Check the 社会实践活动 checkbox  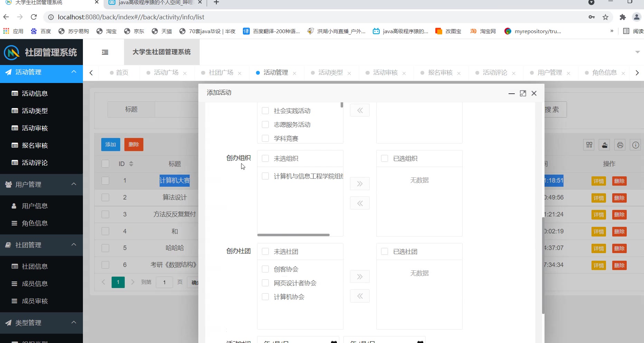pos(265,111)
